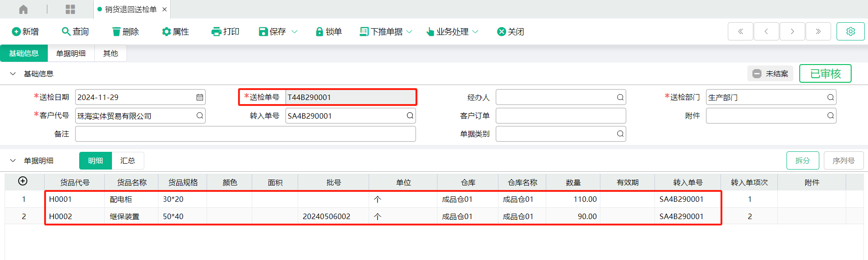Switch detail view to 汇总

(127, 160)
